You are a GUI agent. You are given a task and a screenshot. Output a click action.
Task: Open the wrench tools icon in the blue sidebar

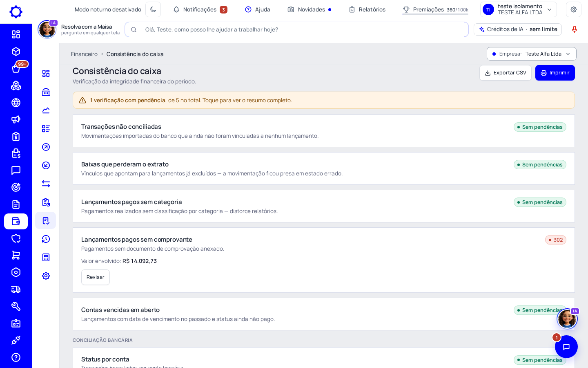16,306
